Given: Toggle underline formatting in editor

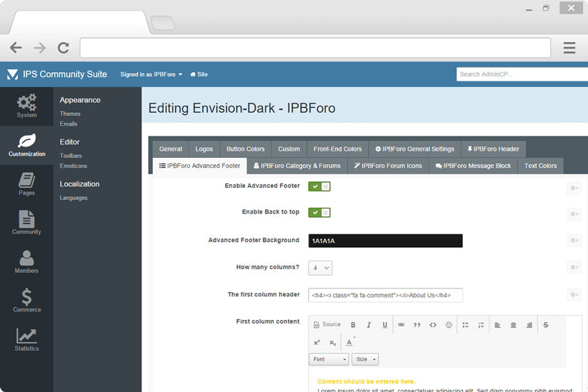Looking at the screenshot, I should coord(385,325).
